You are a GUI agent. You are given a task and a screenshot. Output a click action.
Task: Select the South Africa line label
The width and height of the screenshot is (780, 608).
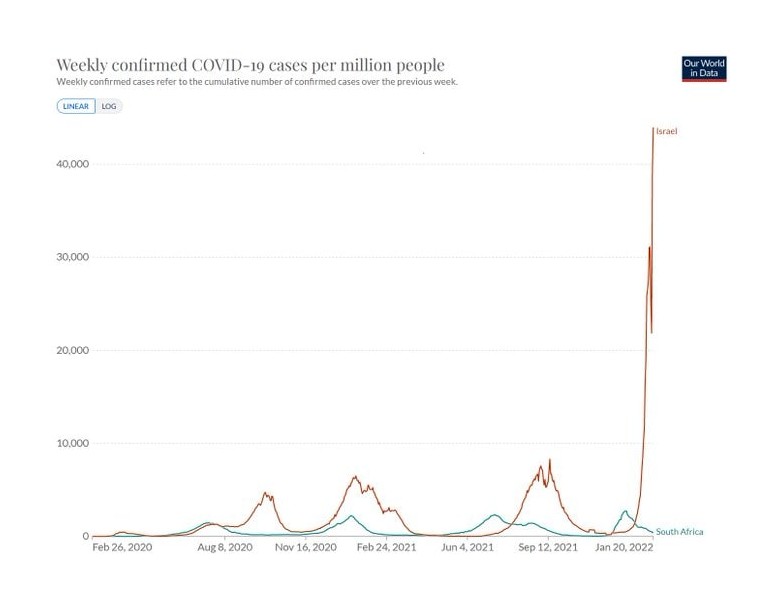click(680, 532)
